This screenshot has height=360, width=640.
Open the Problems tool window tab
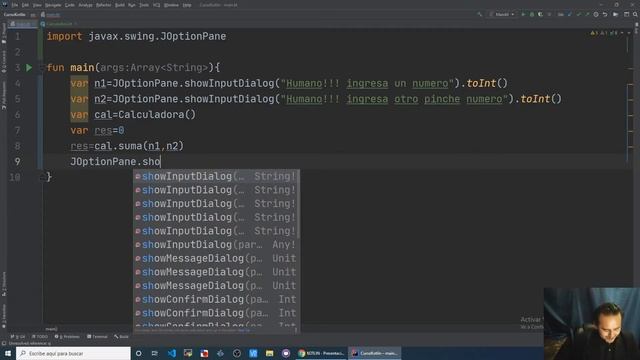[67, 337]
